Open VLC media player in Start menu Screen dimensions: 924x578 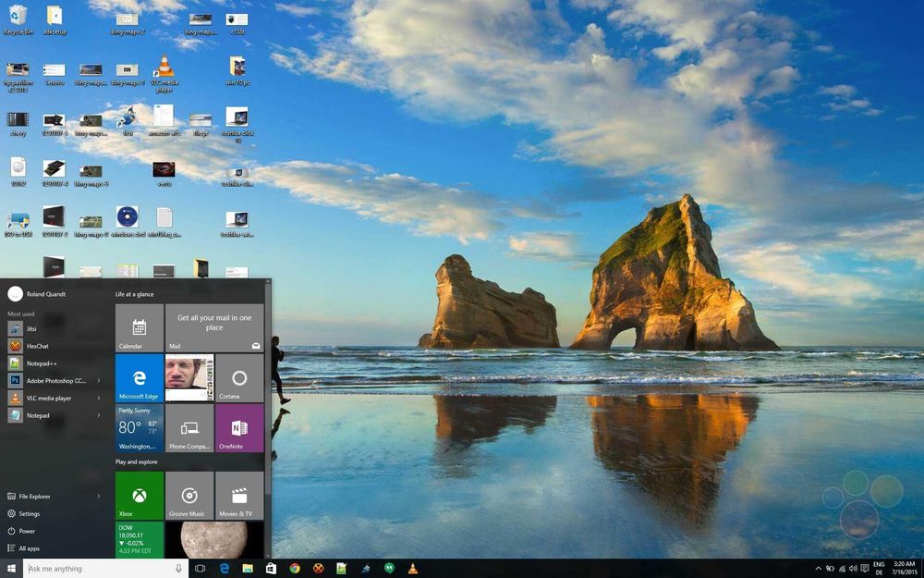[49, 398]
